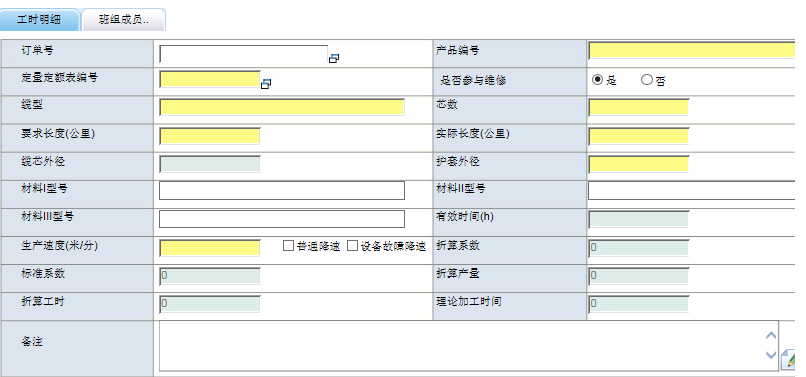This screenshot has width=806, height=377.
Task: Click the 是否参与维修 label
Action: 473,81
